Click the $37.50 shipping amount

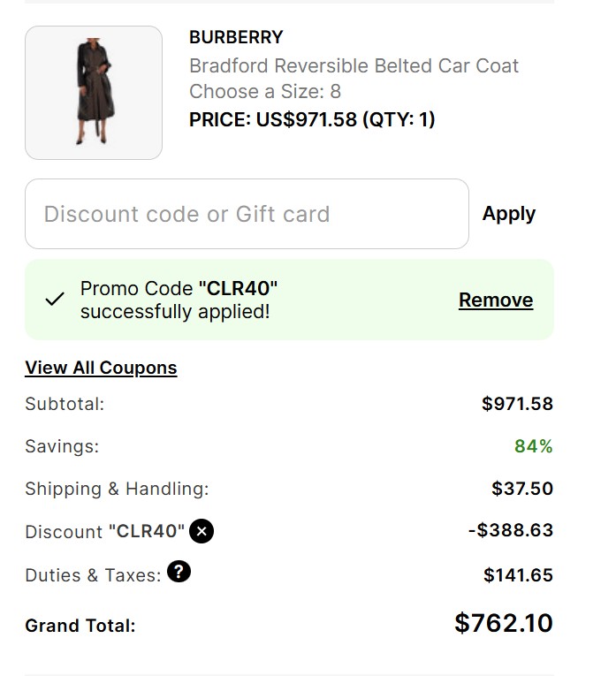(522, 489)
